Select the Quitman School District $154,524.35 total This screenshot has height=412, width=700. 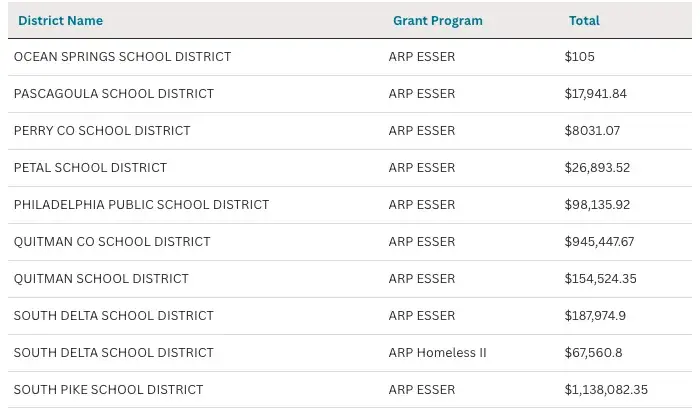pos(600,279)
